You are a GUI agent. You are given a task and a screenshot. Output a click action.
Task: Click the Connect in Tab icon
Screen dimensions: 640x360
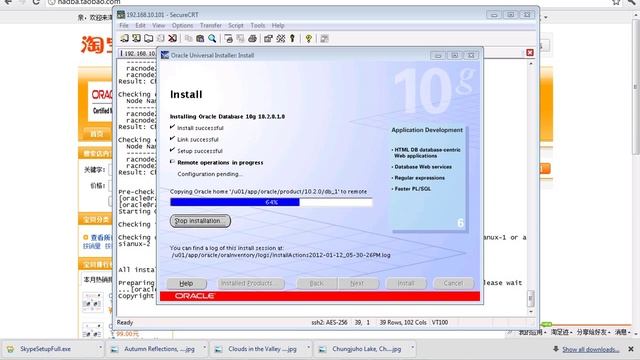click(149, 38)
